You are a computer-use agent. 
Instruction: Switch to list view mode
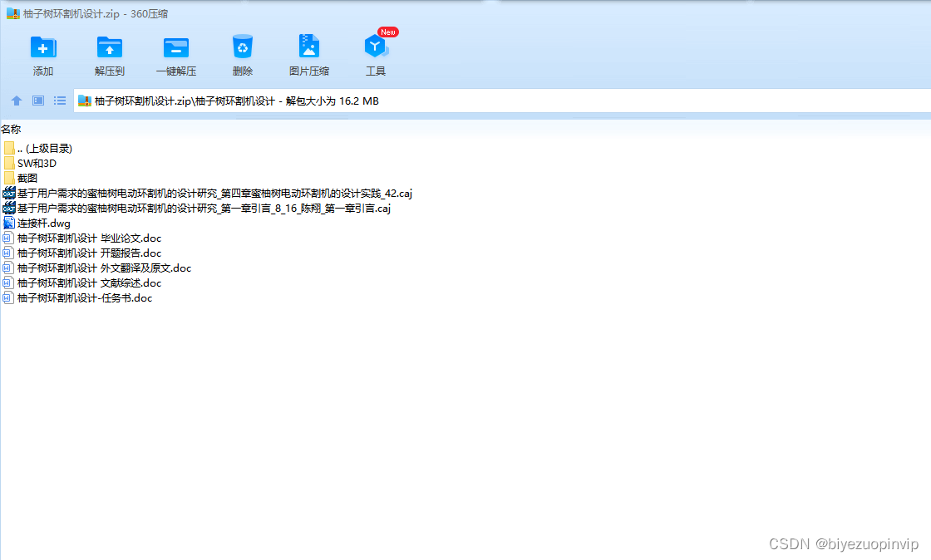[x=59, y=101]
